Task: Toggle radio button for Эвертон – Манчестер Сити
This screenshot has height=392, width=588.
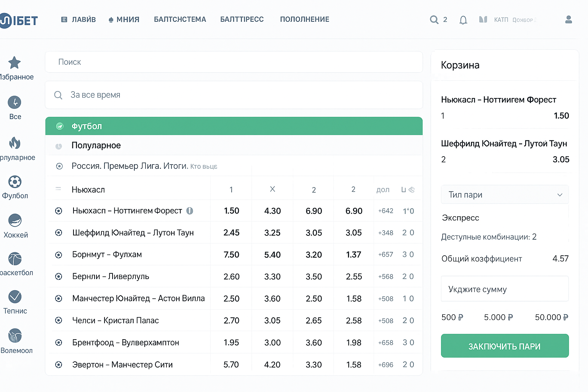Action: (59, 365)
